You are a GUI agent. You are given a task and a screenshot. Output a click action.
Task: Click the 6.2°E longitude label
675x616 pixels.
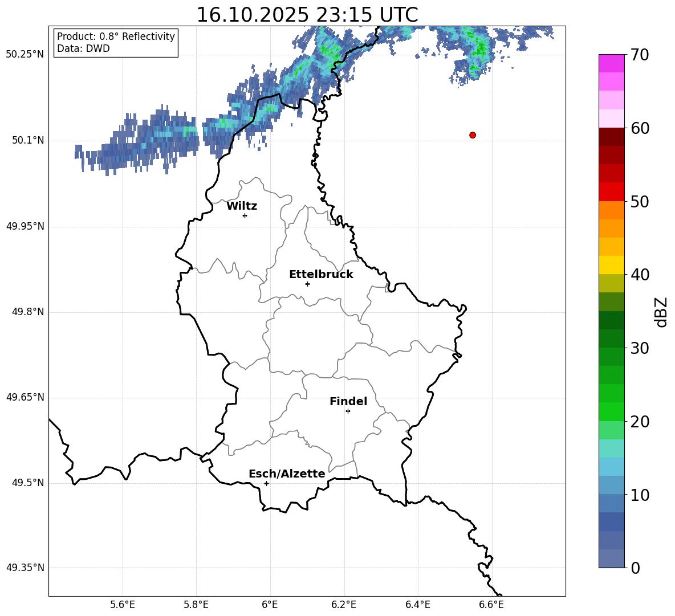(x=344, y=605)
